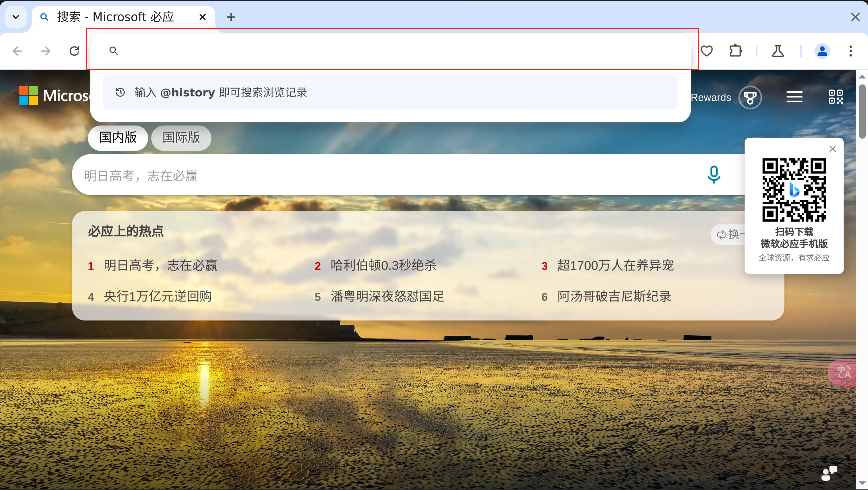Select the 搜索 - Microsoft 必应 browser tab
The image size is (868, 490).
tap(123, 17)
